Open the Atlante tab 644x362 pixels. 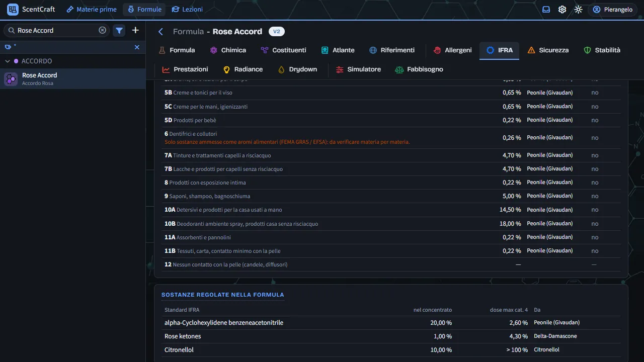(x=338, y=50)
